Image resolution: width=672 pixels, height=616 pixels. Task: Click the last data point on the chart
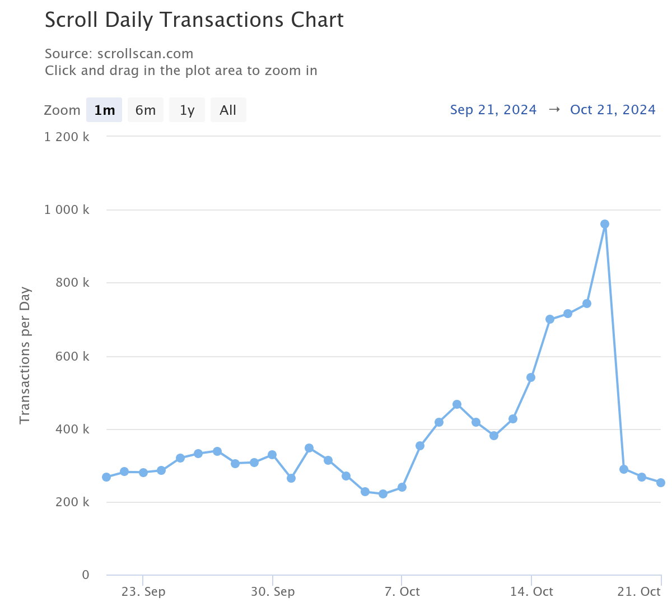[x=660, y=482]
